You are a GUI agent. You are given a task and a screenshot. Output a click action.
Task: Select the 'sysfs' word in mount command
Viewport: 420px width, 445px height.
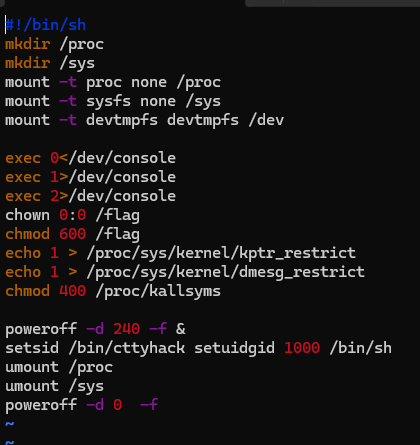click(x=108, y=101)
